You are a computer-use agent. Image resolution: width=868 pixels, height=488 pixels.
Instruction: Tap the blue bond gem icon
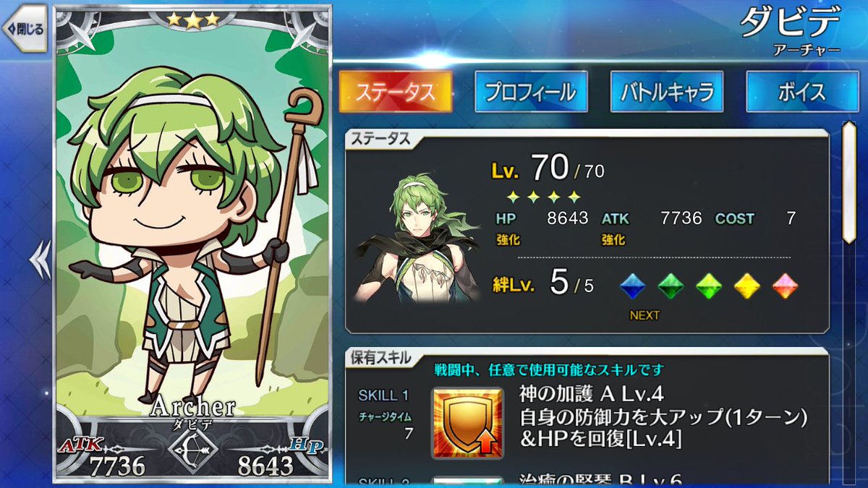(x=633, y=286)
